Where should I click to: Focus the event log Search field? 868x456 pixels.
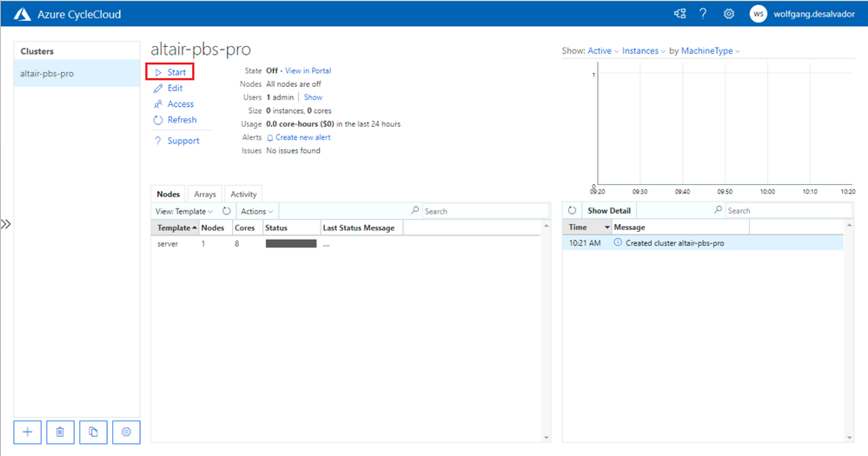(788, 211)
